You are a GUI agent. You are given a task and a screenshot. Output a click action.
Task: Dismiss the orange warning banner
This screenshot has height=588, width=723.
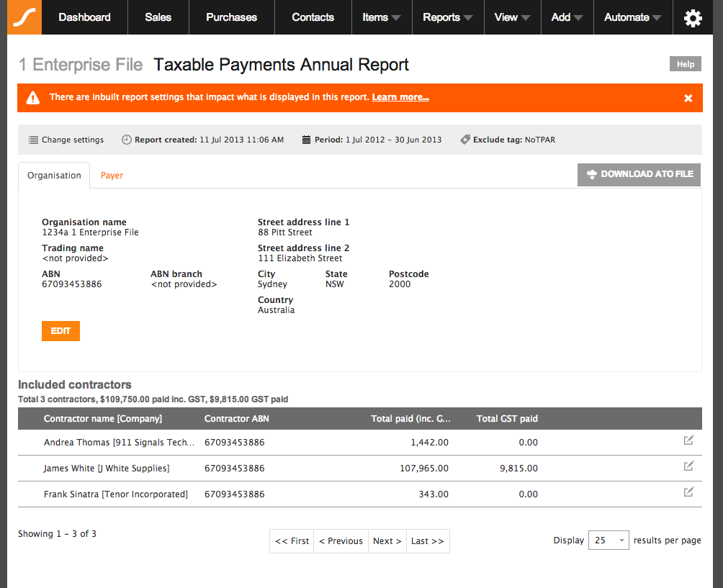tap(688, 98)
